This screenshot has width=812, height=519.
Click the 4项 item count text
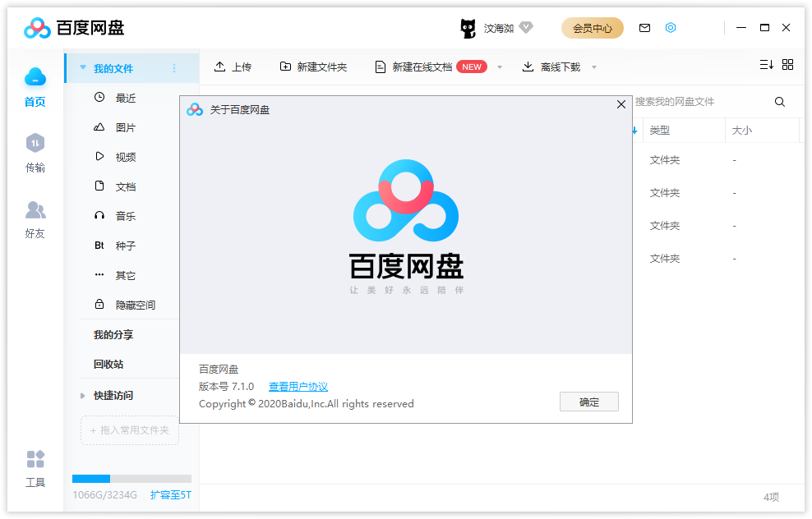coord(771,498)
